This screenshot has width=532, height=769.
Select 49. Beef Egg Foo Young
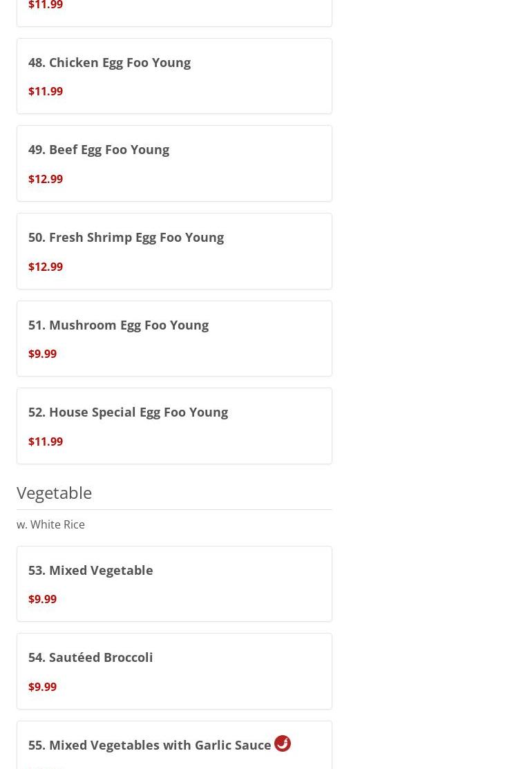(x=99, y=149)
